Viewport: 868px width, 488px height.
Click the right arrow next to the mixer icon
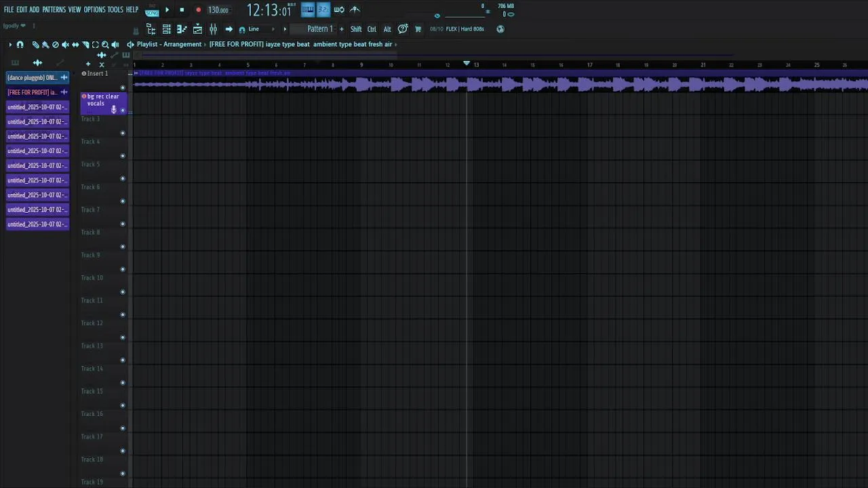pyautogui.click(x=229, y=29)
